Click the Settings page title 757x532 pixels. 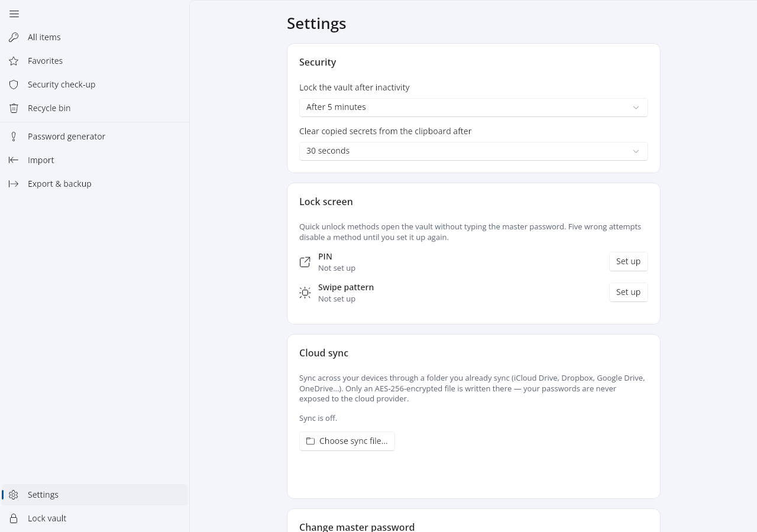pyautogui.click(x=316, y=24)
